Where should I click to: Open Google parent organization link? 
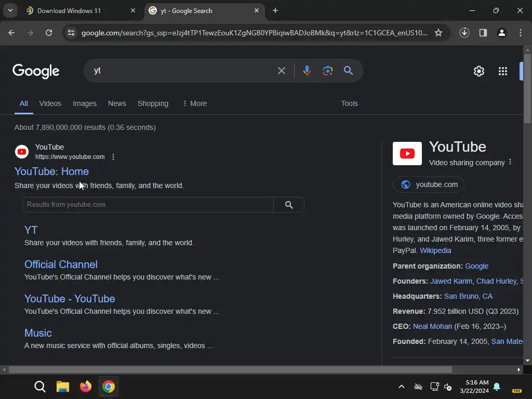[477, 266]
